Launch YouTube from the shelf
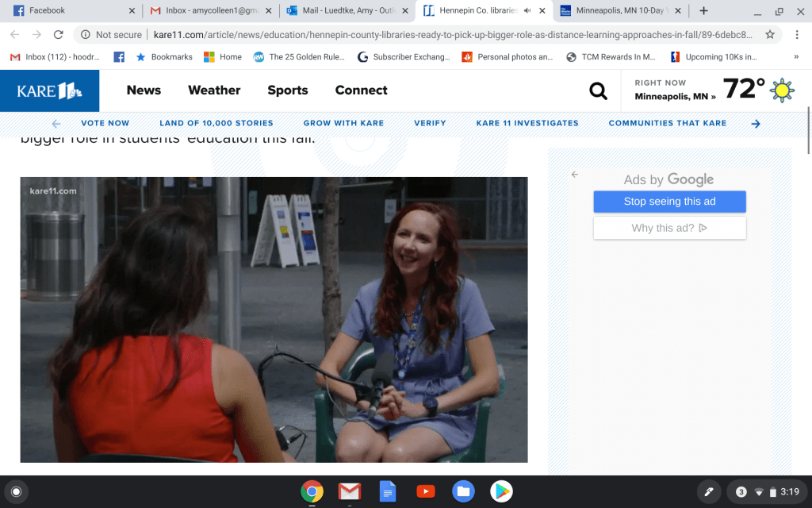This screenshot has height=508, width=812. pyautogui.click(x=426, y=492)
